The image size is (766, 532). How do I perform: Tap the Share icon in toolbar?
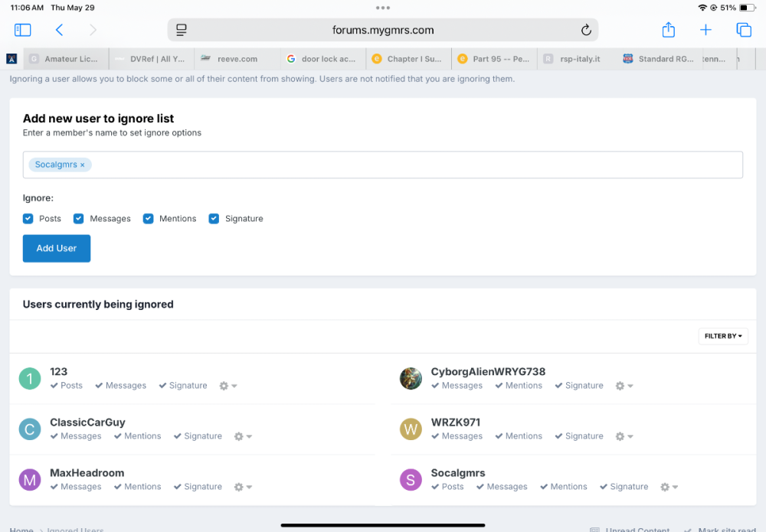(668, 30)
